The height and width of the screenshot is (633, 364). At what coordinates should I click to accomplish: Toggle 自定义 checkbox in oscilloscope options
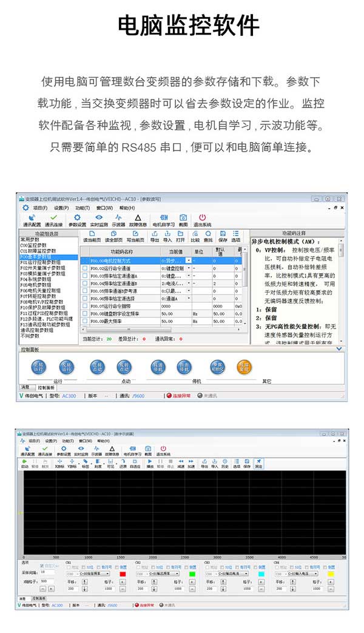42,566
